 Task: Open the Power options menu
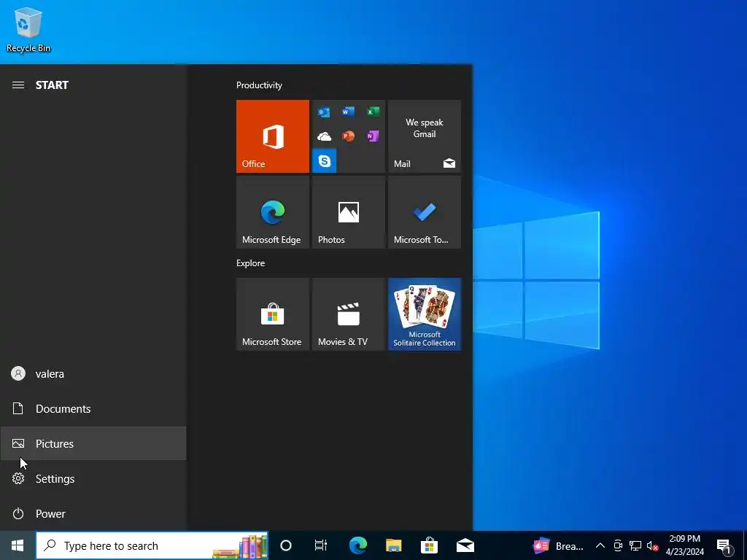pyautogui.click(x=93, y=514)
